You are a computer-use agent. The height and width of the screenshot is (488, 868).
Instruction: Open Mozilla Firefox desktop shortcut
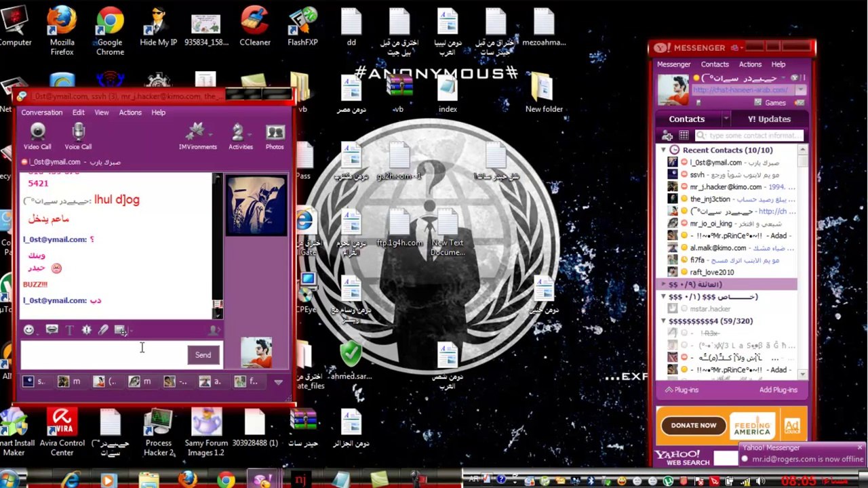coord(62,30)
